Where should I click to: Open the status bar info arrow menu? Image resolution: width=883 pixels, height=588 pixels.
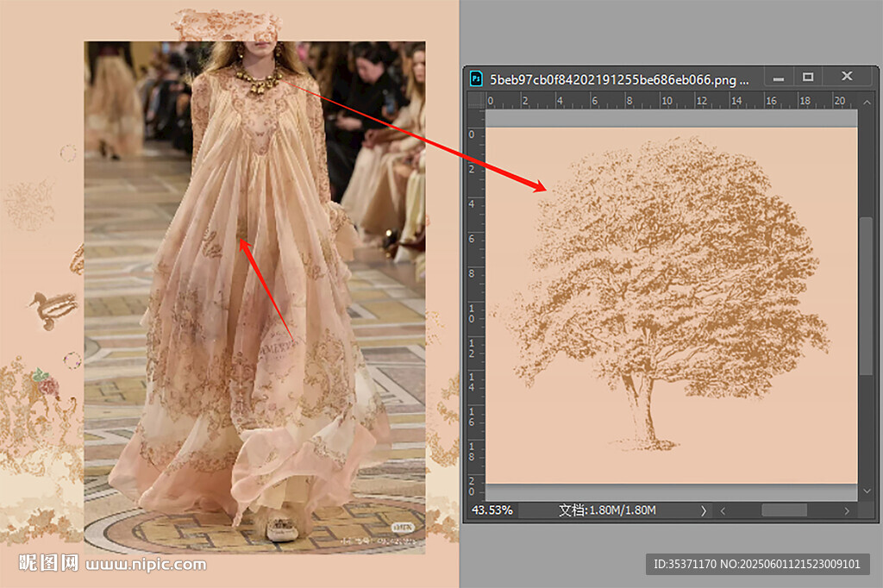[x=703, y=510]
